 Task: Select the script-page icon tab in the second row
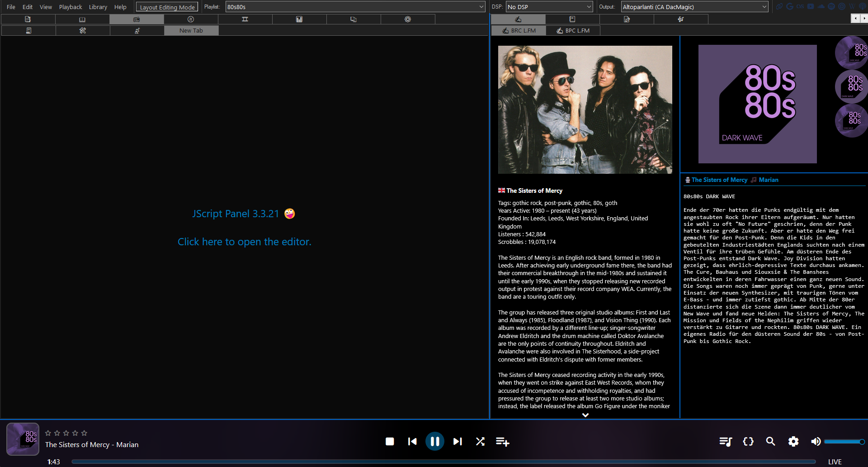[28, 30]
